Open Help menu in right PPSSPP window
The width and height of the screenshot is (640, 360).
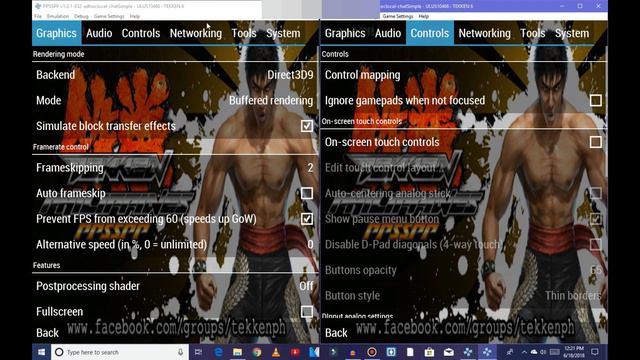click(424, 16)
